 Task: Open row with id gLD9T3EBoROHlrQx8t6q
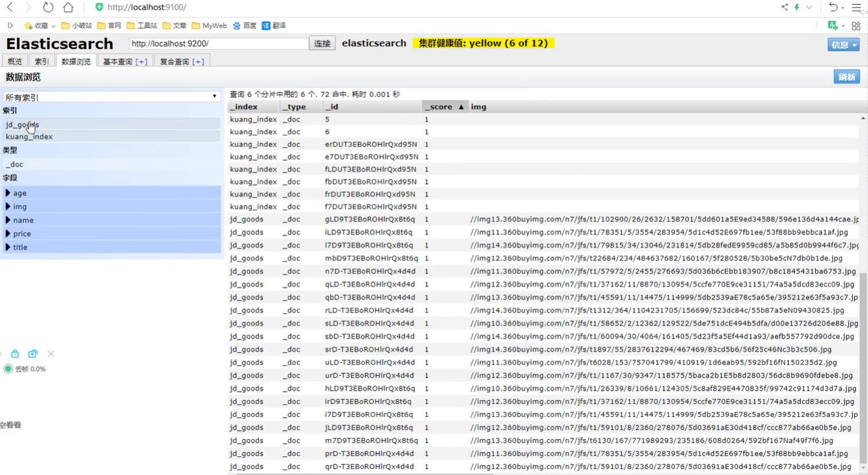pos(543,220)
